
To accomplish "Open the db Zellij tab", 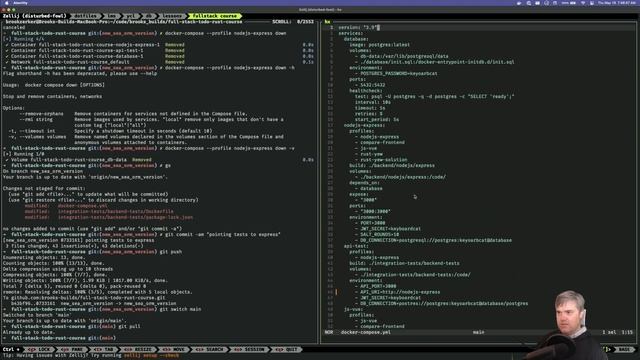I will pyautogui.click(x=149, y=16).
